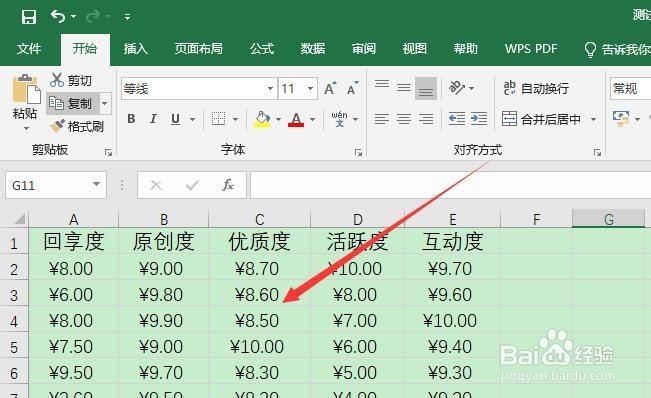Open the 等线 font name dropdown

coord(270,88)
